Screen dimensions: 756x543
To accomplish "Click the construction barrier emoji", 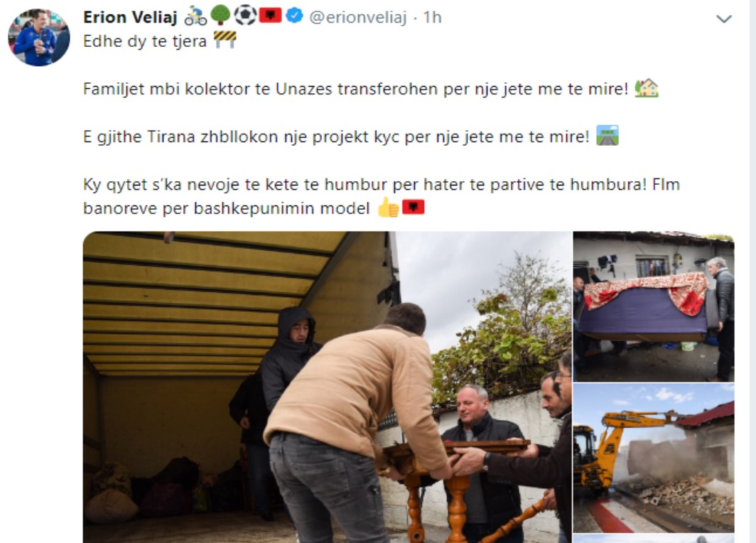I will (x=225, y=40).
